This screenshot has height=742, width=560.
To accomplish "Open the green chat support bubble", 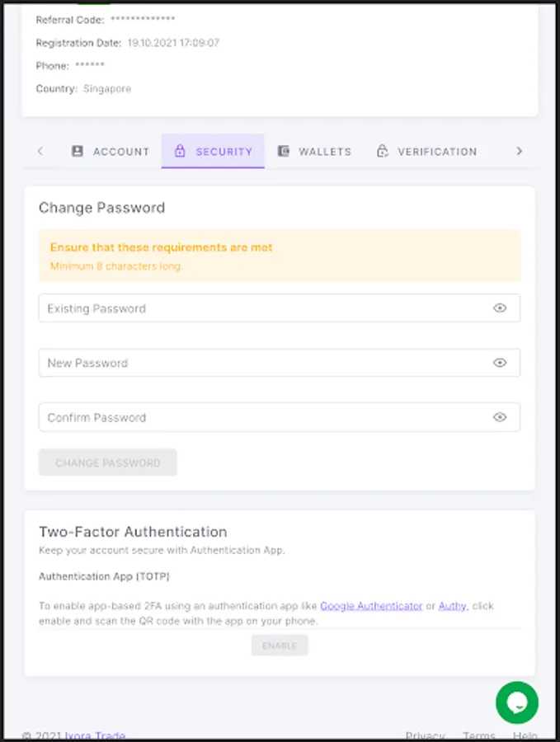I will (517, 702).
